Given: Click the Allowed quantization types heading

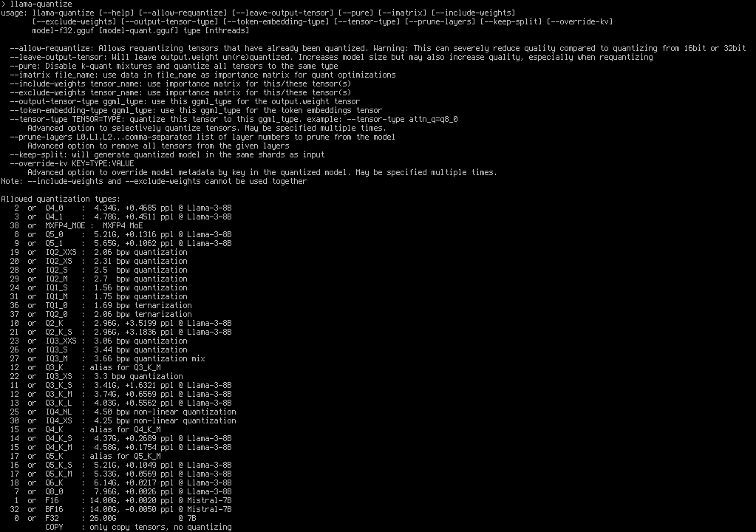Looking at the screenshot, I should tap(61, 199).
